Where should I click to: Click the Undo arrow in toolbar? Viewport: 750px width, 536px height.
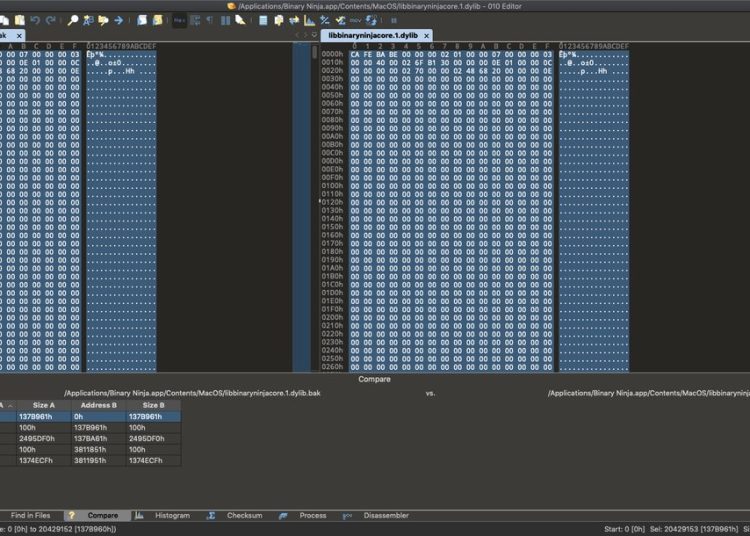point(35,20)
